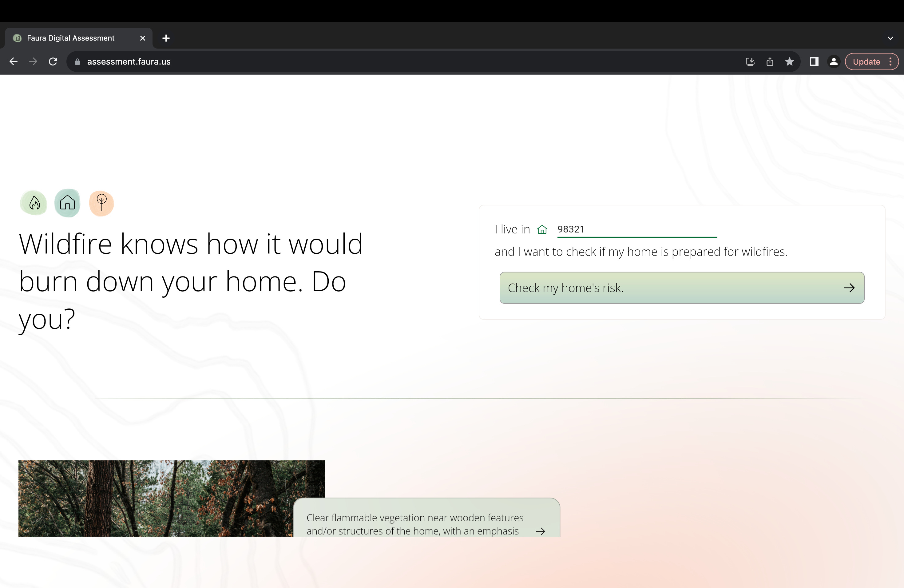Viewport: 904px width, 588px height.
Task: Click the flame icon above the headline
Action: [34, 203]
